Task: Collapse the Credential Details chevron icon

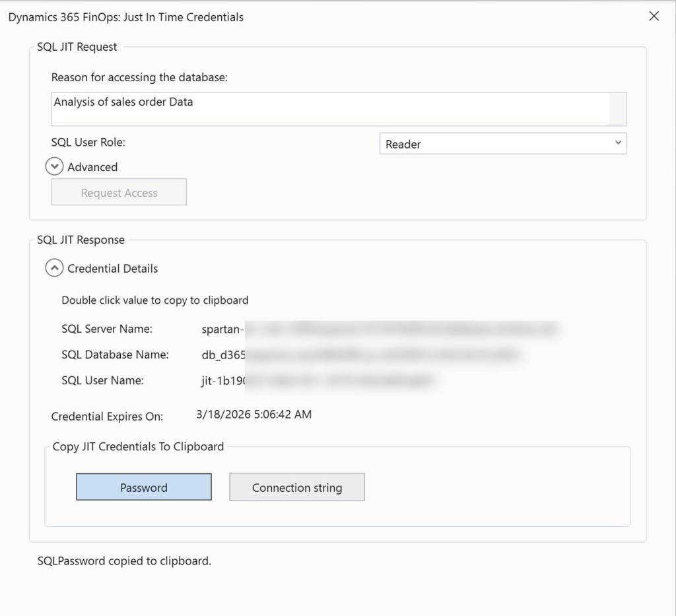Action: (55, 268)
